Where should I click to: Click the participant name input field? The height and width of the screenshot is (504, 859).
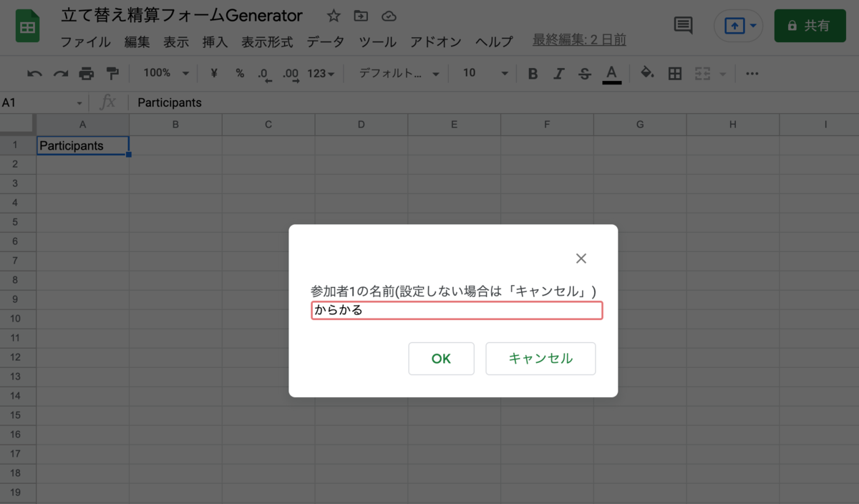click(456, 310)
